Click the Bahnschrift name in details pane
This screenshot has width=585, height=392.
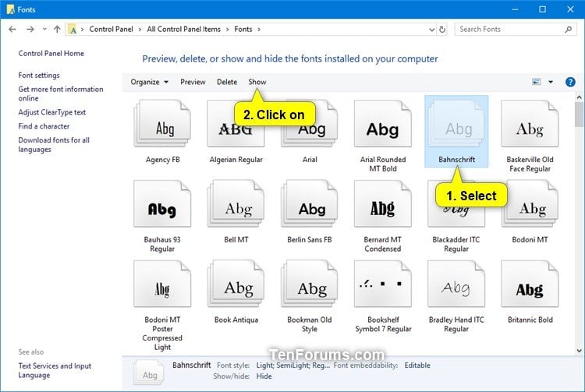(191, 366)
